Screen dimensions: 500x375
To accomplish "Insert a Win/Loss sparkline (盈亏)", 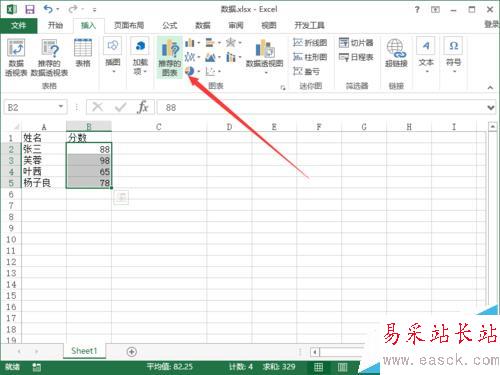I will pyautogui.click(x=307, y=71).
